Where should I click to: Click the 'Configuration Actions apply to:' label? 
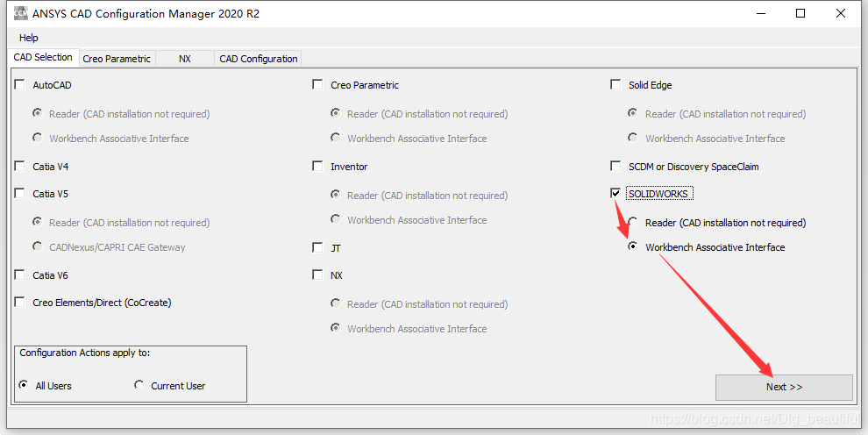click(x=85, y=353)
